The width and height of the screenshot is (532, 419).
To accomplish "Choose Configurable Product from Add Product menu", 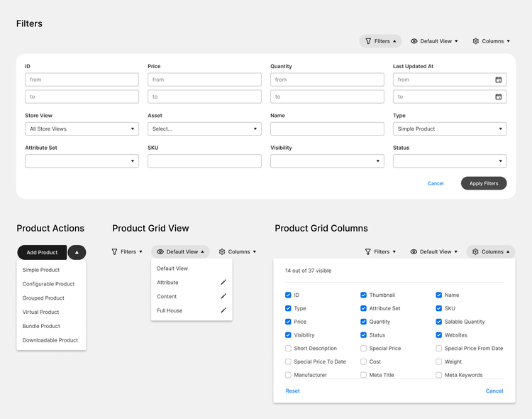I will (x=48, y=284).
